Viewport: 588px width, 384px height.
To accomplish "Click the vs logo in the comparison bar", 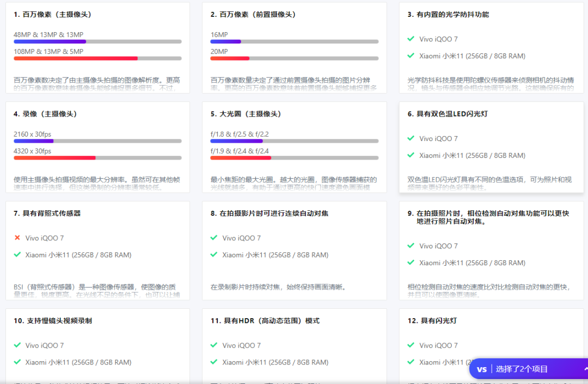I will (x=481, y=369).
